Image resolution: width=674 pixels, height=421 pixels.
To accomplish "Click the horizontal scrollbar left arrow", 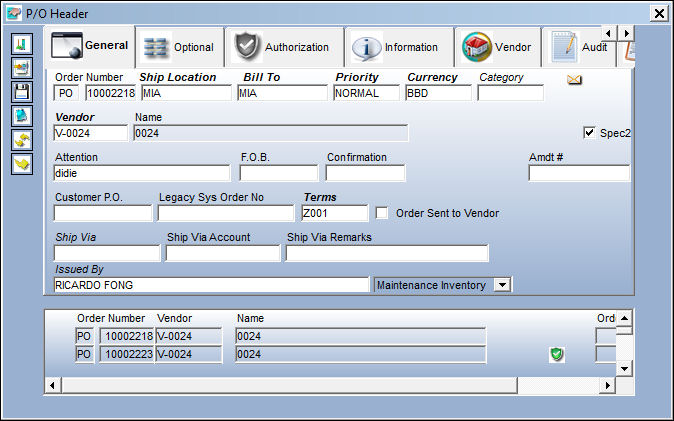I will click(x=52, y=385).
